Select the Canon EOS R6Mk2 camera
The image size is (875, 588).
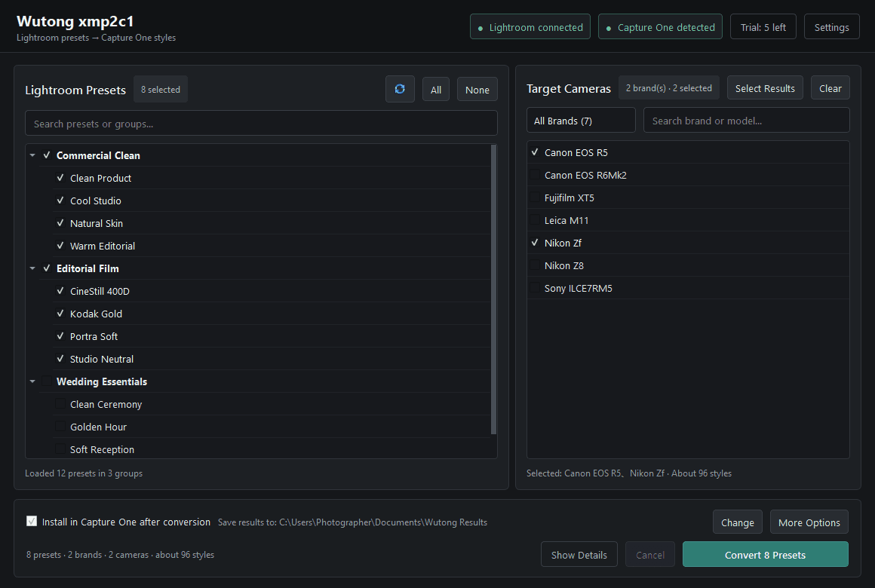point(535,175)
